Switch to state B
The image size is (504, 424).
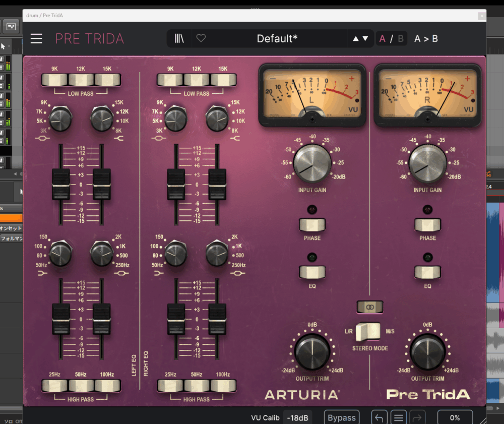(401, 39)
